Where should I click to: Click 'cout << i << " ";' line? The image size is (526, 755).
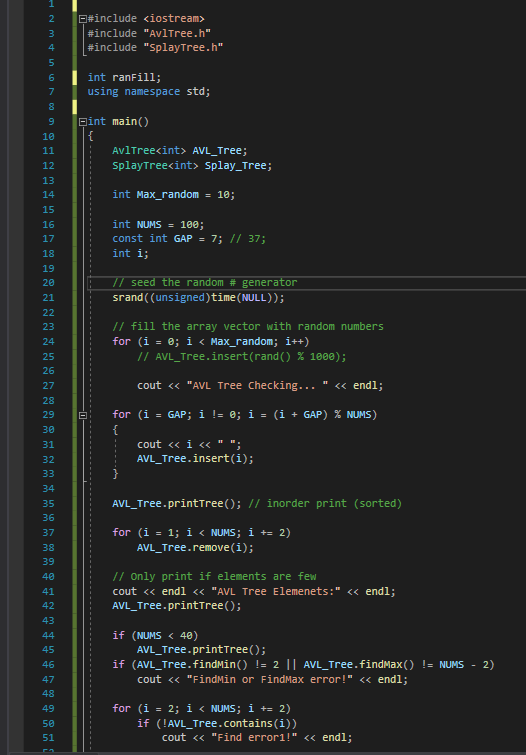pyautogui.click(x=189, y=444)
